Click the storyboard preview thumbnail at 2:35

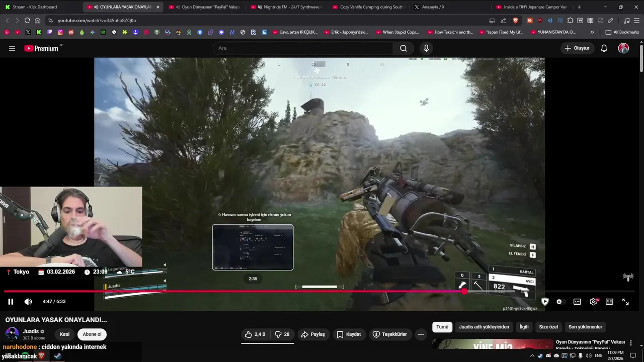coord(253,247)
